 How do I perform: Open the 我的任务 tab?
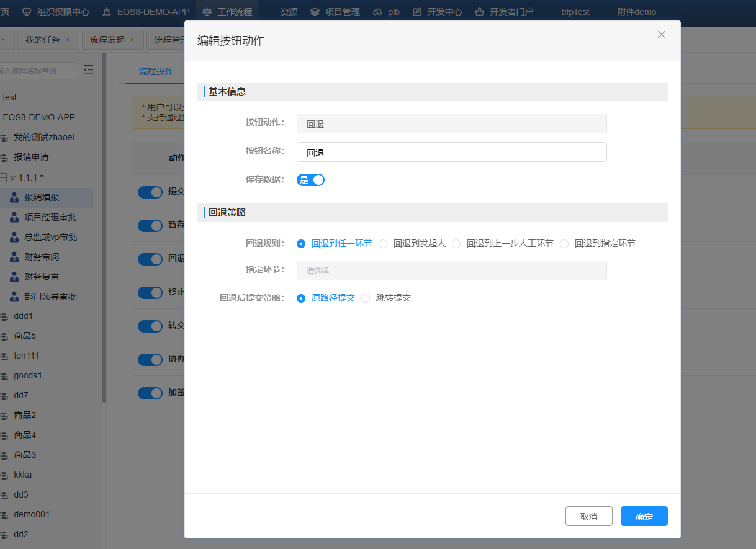click(43, 40)
